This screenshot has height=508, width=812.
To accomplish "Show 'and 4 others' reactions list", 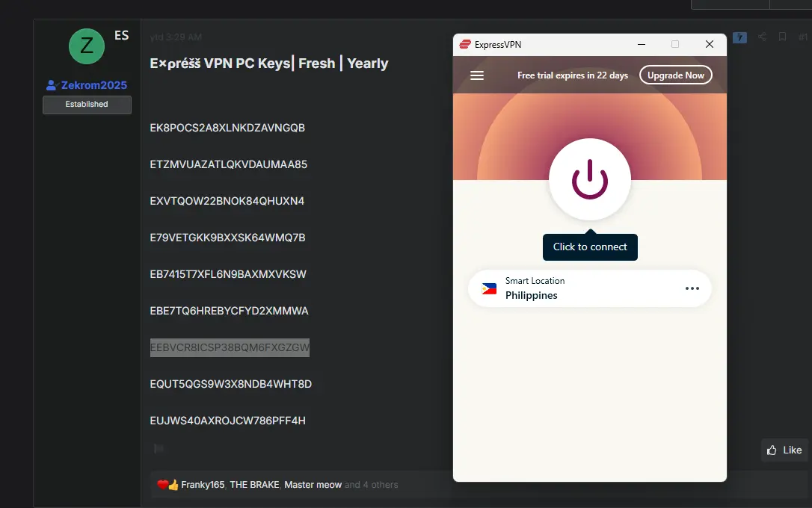I will tap(372, 485).
